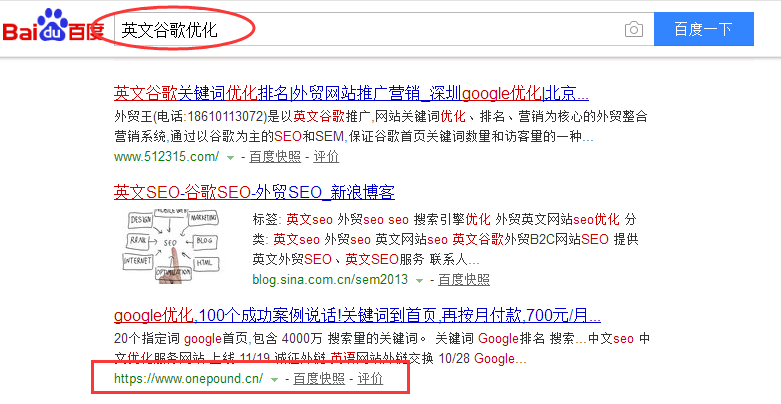781x404 pixels.
Task: Open 百度快照 for sina blog result
Action: [x=464, y=279]
